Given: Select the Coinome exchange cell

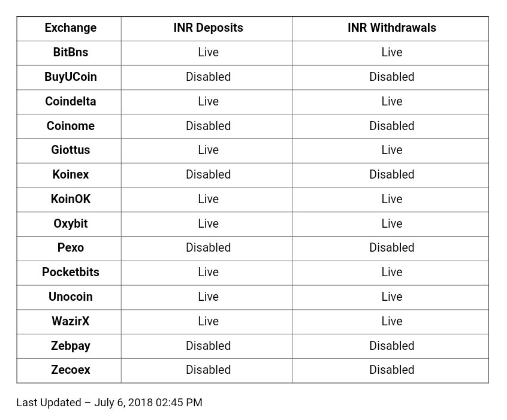Looking at the screenshot, I should [71, 126].
